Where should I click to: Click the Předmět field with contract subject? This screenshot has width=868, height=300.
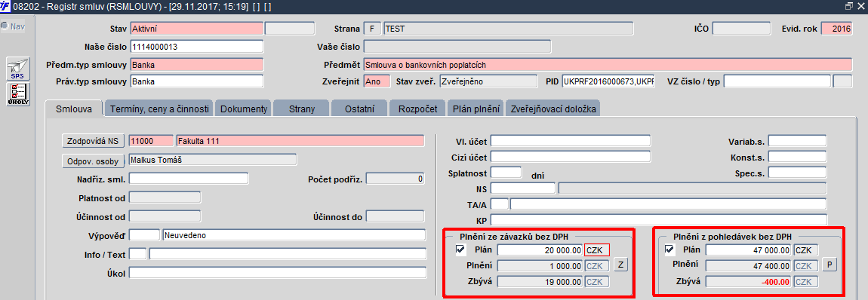[608, 65]
